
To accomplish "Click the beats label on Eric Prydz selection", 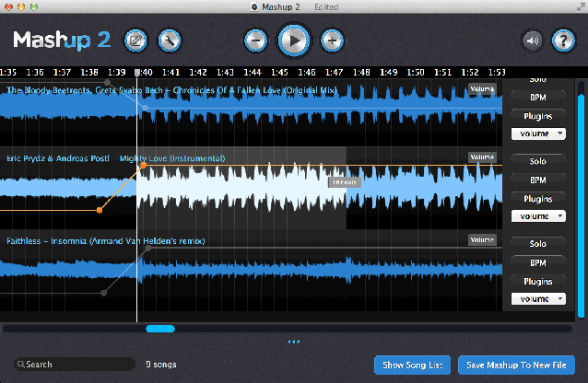I will coord(345,182).
